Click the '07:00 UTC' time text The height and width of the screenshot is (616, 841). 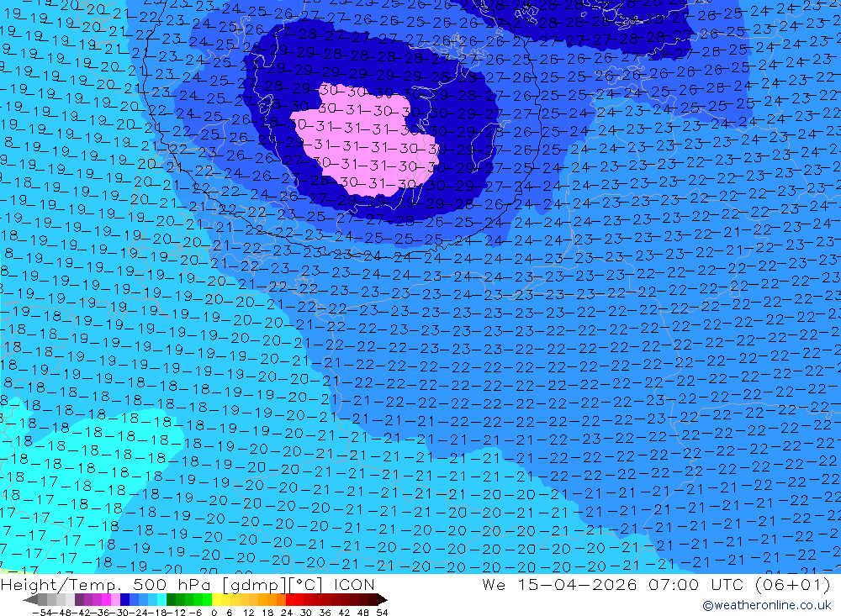click(695, 584)
